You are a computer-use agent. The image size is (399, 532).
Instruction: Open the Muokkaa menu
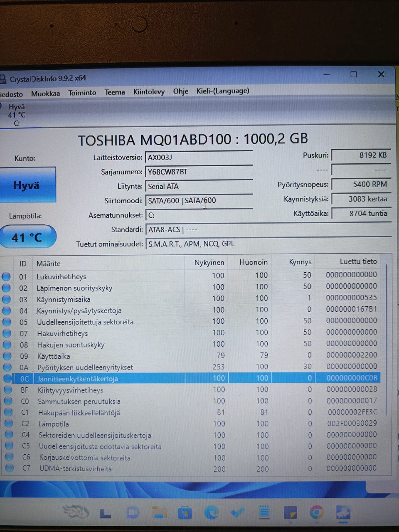click(x=45, y=94)
